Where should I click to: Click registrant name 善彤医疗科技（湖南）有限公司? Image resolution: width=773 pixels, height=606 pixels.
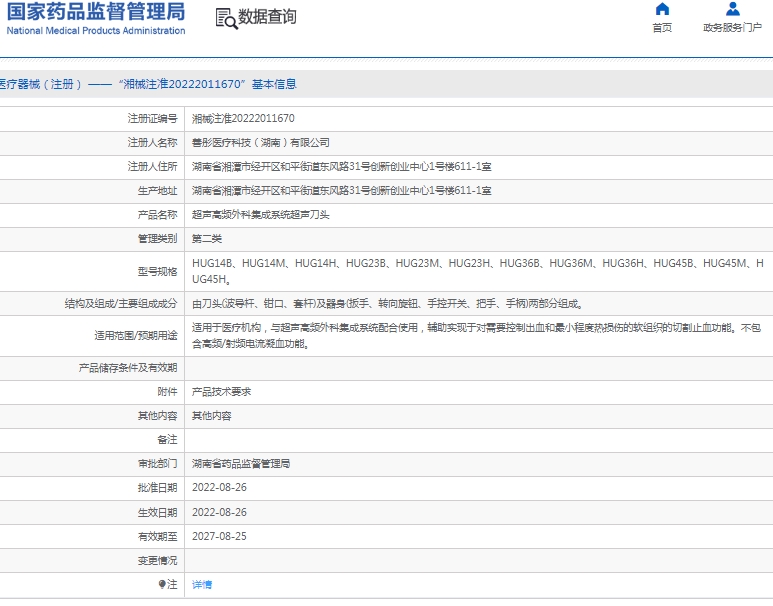click(x=261, y=143)
